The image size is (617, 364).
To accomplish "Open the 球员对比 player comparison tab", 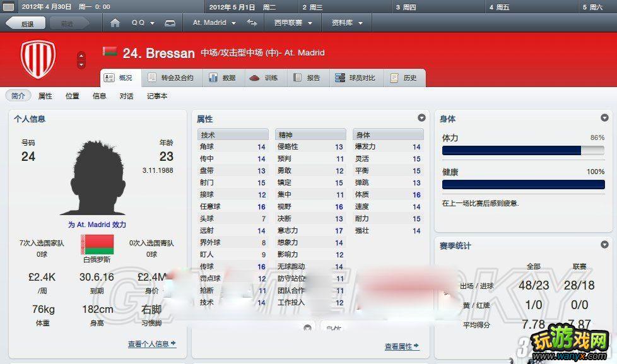I will 355,78.
